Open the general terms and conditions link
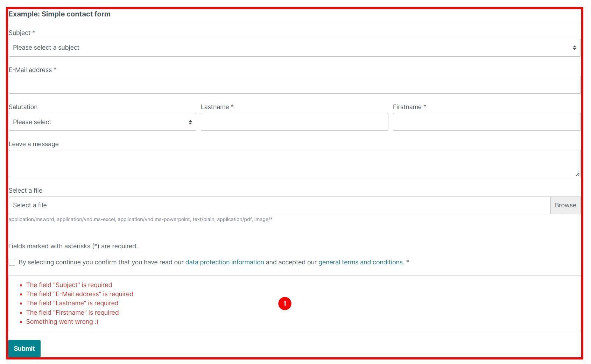The image size is (591, 364). [360, 262]
